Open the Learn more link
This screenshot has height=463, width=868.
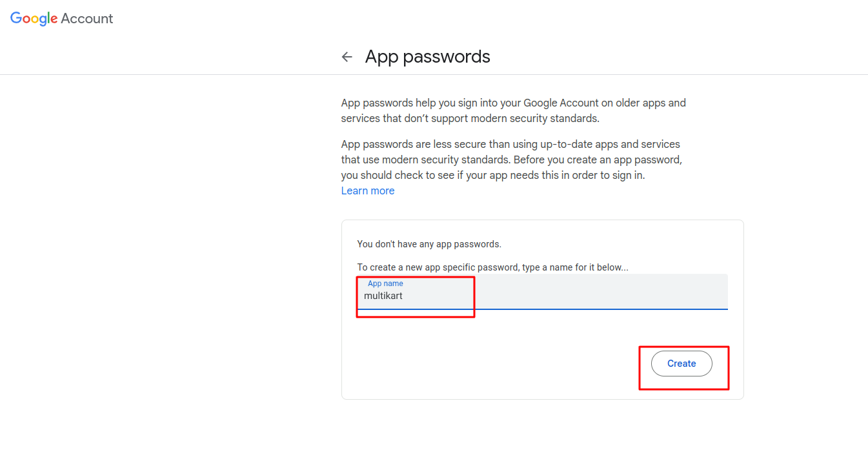367,191
